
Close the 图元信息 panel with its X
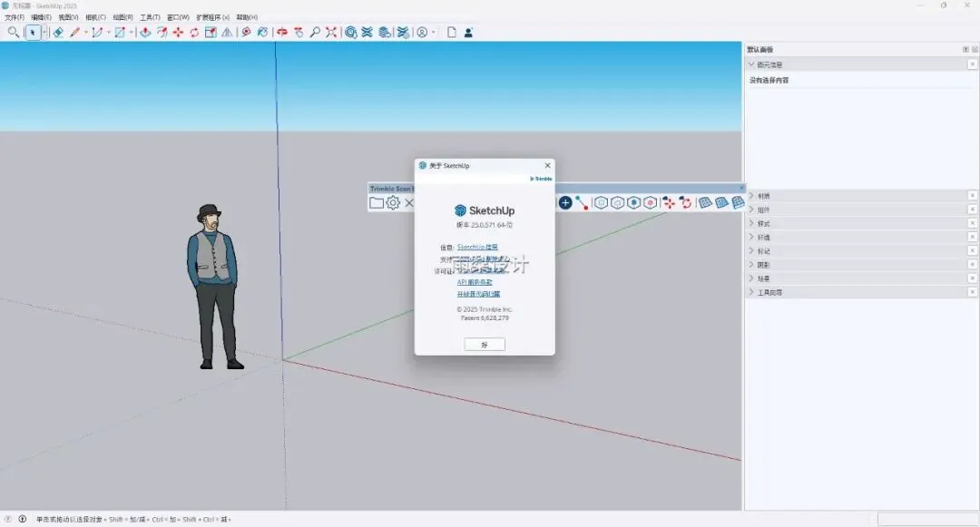click(972, 64)
